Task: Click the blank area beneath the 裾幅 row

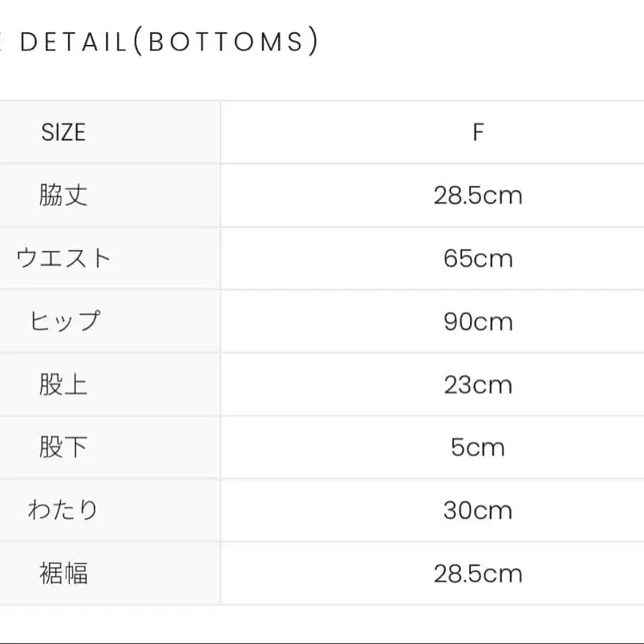Action: tap(321, 623)
